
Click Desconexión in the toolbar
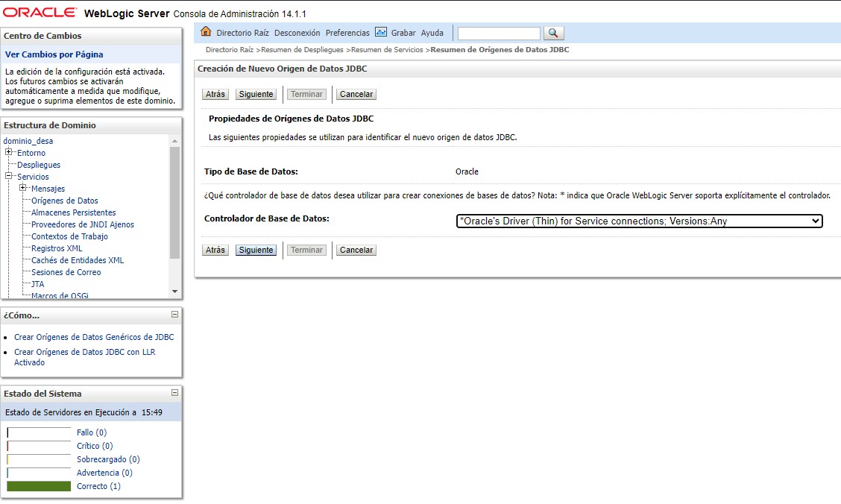(297, 33)
